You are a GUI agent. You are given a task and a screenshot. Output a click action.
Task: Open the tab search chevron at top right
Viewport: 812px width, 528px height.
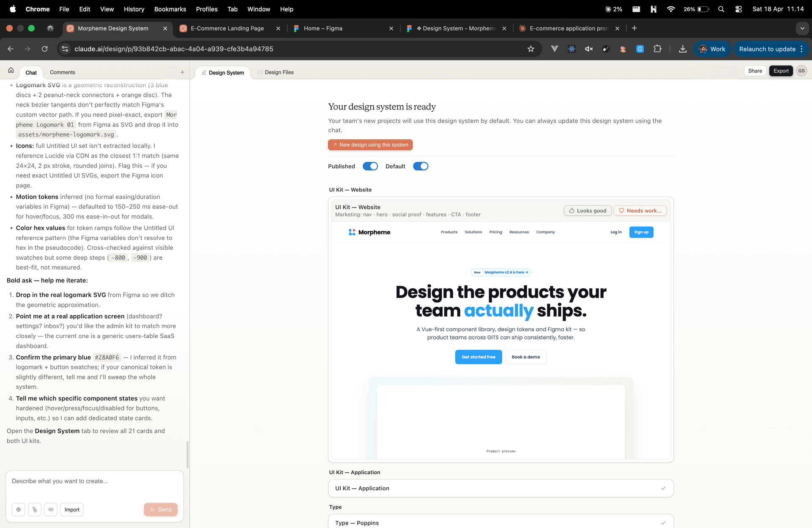click(x=802, y=28)
